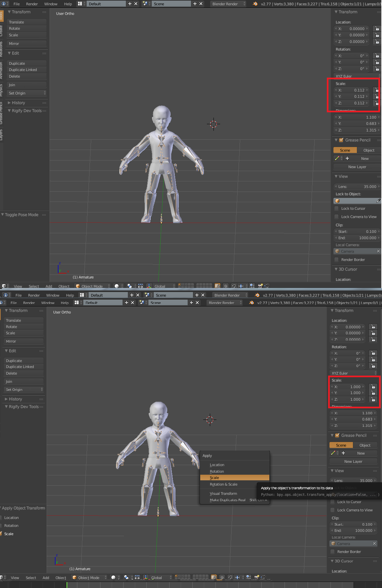This screenshot has width=382, height=588.
Task: Choose Scale in the Apply menu
Action: pyautogui.click(x=235, y=478)
